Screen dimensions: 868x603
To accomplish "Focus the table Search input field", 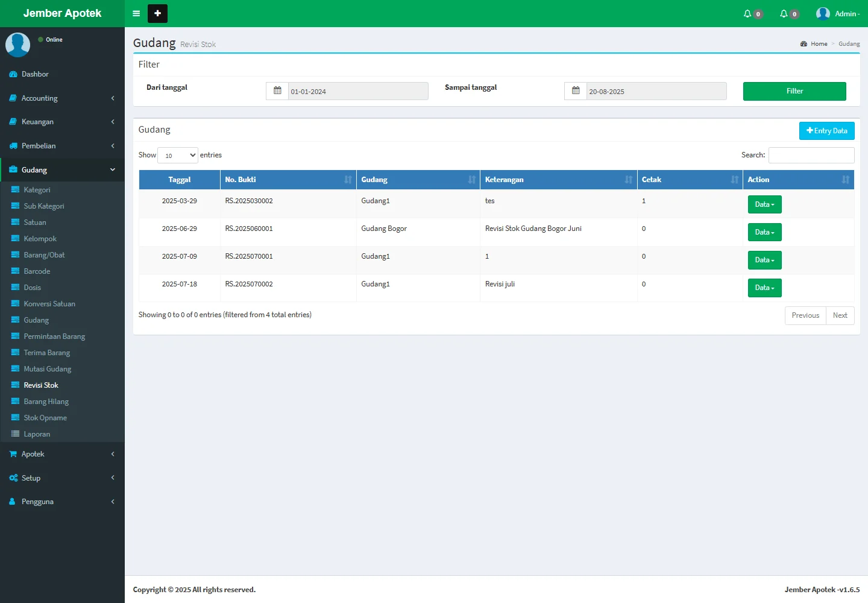I will coord(811,155).
